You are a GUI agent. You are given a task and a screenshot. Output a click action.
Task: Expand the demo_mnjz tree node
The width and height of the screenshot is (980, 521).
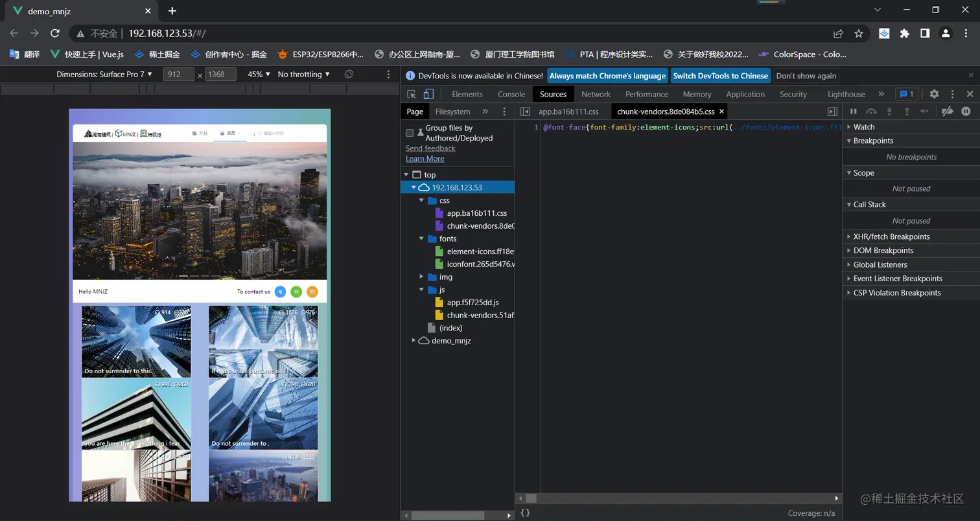click(414, 340)
